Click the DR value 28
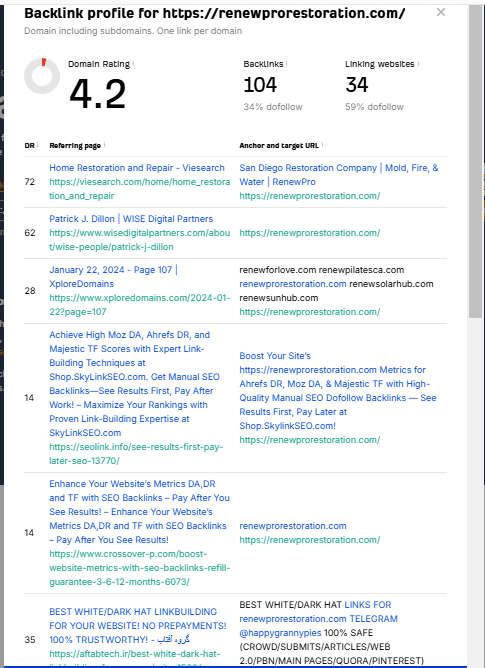Viewport: 485px width, 668px height. click(29, 291)
